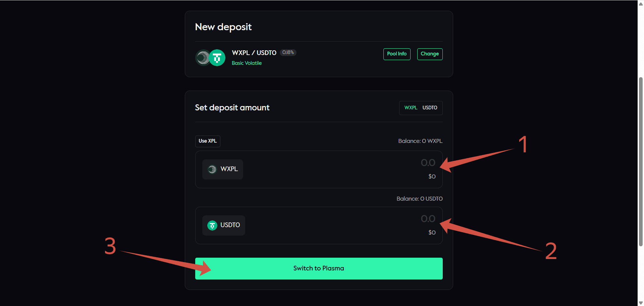Viewport: 644px width, 306px height.
Task: Click the scrollbar down arrow
Action: pyautogui.click(x=641, y=303)
